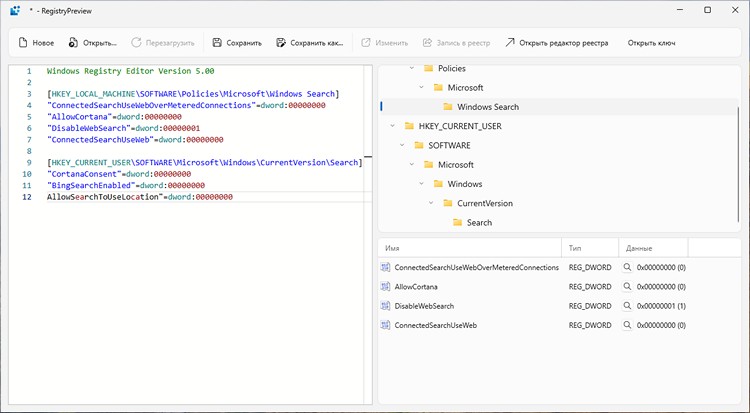Image resolution: width=750 pixels, height=413 pixels.
Task: Click the Сохранить floppy disk icon
Action: tap(217, 43)
